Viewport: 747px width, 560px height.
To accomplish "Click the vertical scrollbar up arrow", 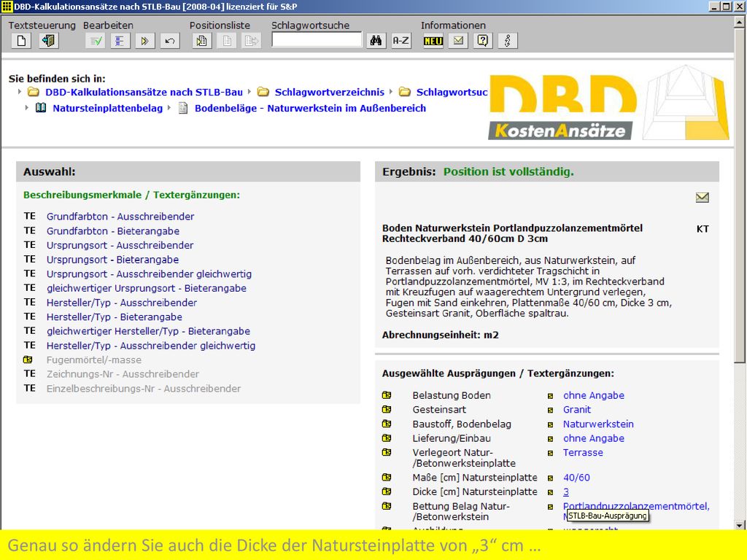I will tap(739, 22).
